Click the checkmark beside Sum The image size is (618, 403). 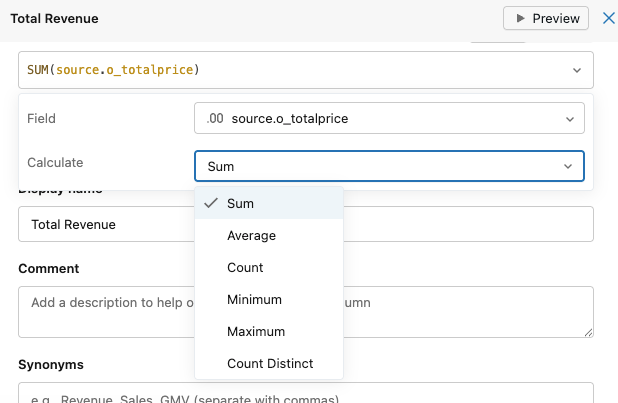(210, 203)
